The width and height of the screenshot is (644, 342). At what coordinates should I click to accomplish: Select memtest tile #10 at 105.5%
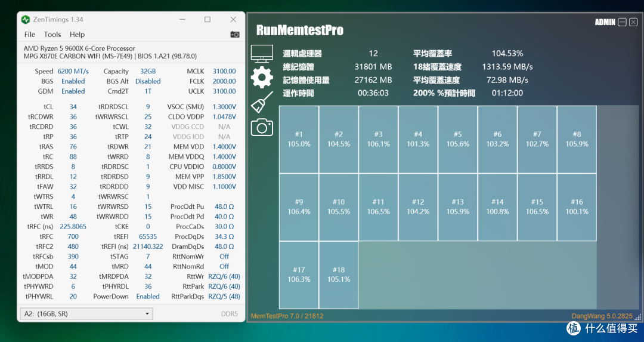pyautogui.click(x=339, y=207)
